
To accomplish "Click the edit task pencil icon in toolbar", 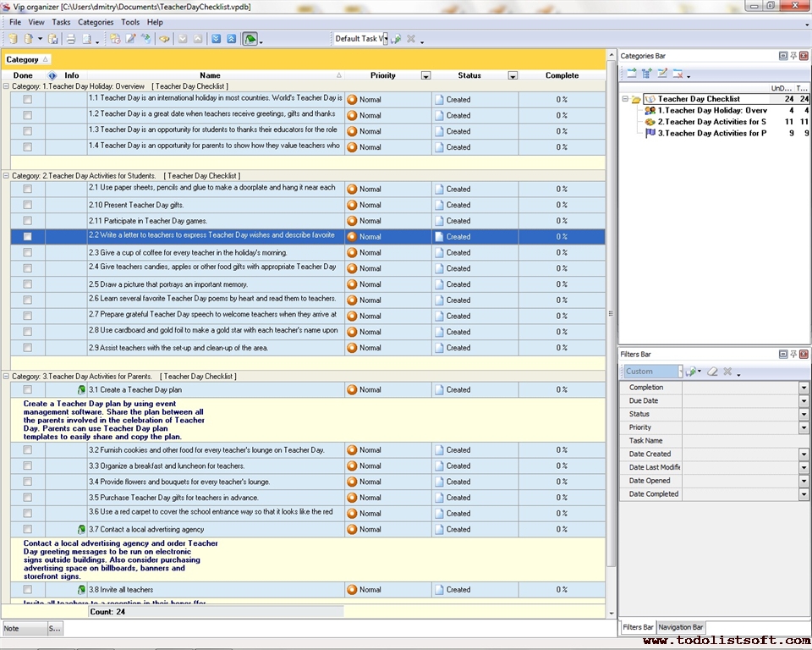I will [x=130, y=39].
